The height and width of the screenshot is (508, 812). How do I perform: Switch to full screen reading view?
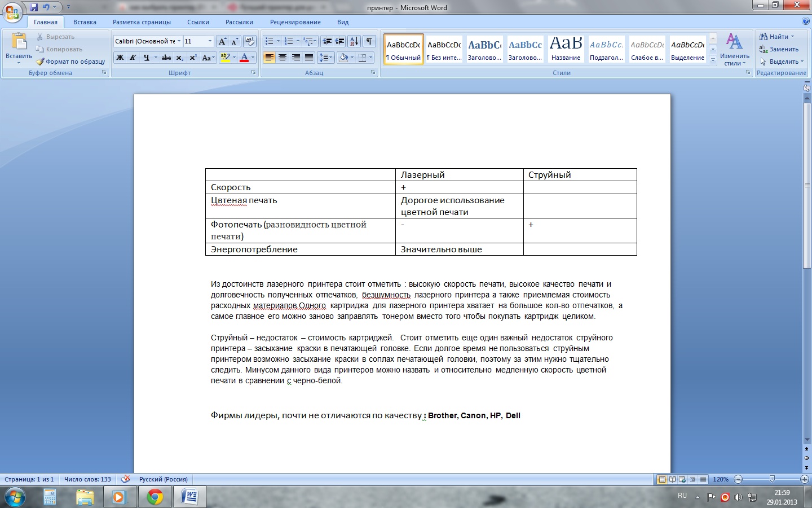tap(672, 479)
